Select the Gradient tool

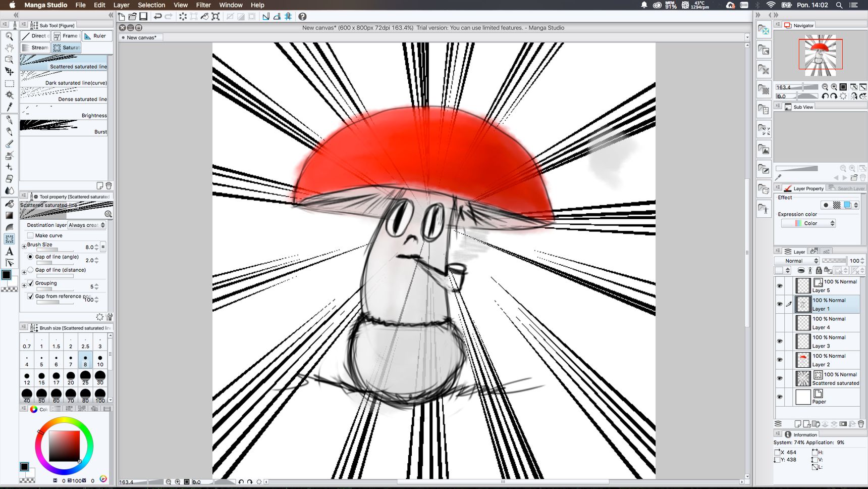click(9, 215)
